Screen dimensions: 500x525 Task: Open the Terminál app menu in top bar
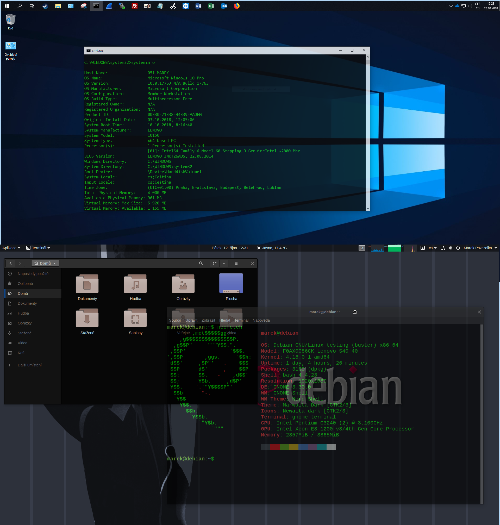point(38,248)
